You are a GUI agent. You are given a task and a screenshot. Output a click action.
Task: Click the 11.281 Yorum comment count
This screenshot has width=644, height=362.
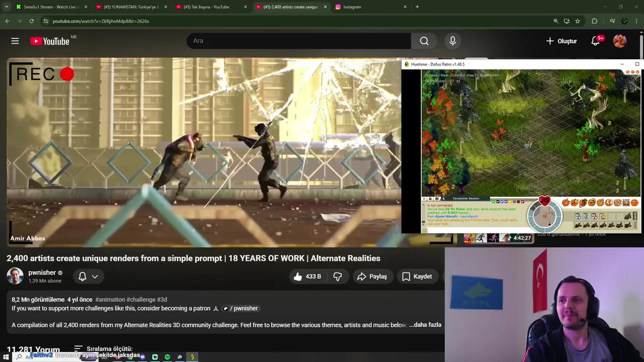click(33, 349)
